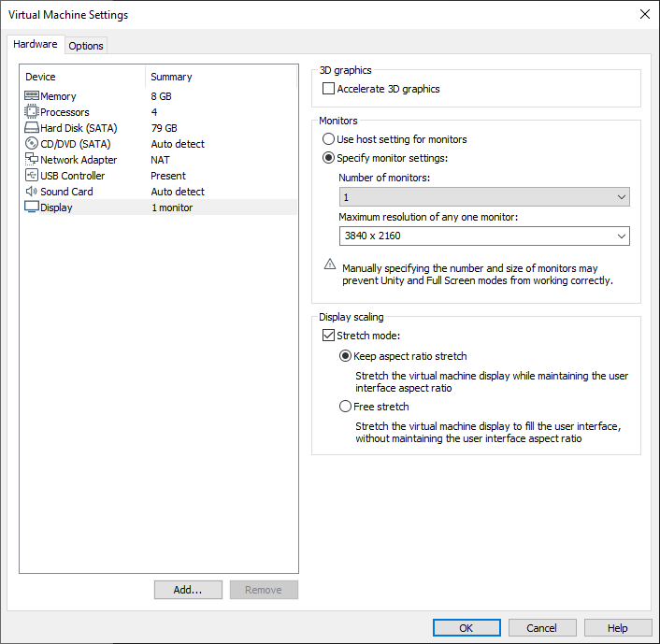Image resolution: width=660 pixels, height=644 pixels.
Task: Uncheck the Stretch mode checkbox
Action: (x=328, y=335)
